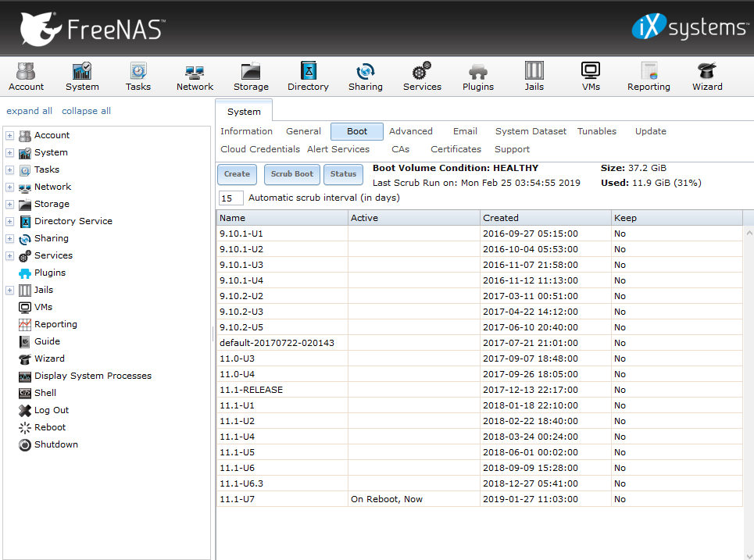
Task: Click the collapse all link
Action: (86, 111)
